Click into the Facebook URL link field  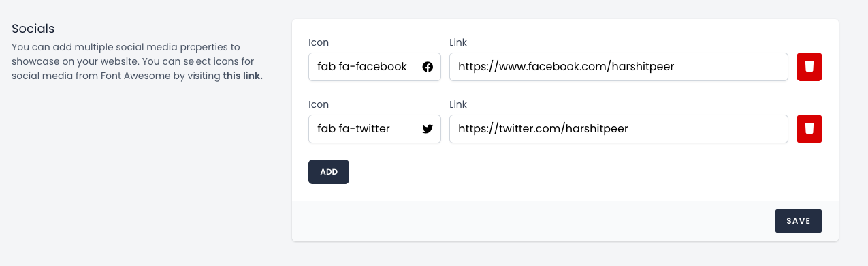point(619,67)
